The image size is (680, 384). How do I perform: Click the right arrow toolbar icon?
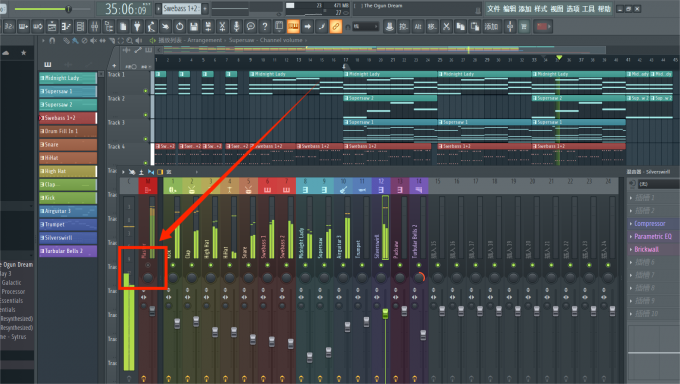coord(307,27)
